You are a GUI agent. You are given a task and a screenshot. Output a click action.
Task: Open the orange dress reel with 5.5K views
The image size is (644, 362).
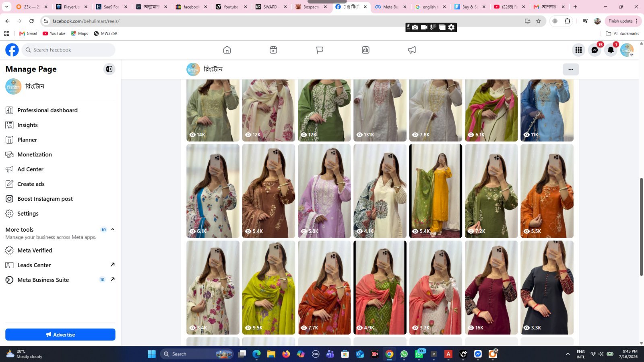[x=547, y=191]
